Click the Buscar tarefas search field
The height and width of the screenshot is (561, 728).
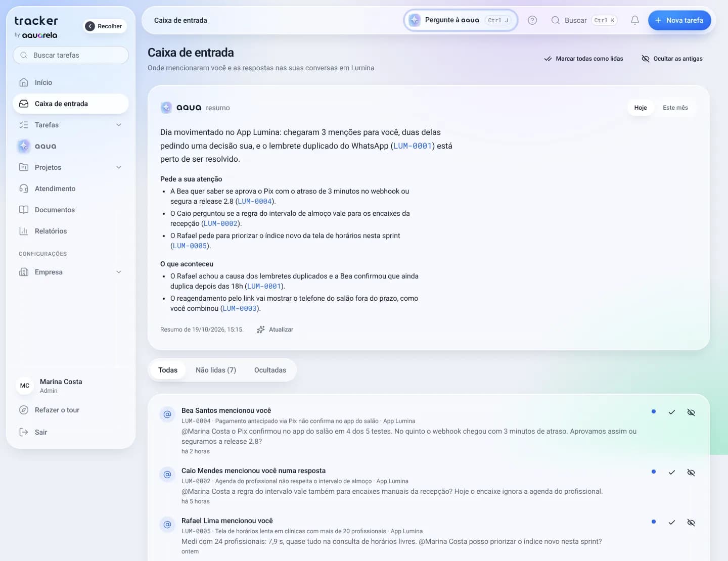(x=71, y=55)
